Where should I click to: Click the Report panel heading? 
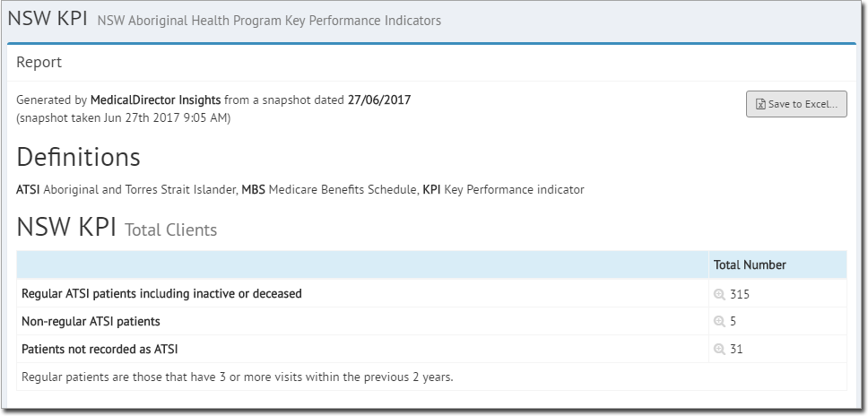tap(39, 62)
